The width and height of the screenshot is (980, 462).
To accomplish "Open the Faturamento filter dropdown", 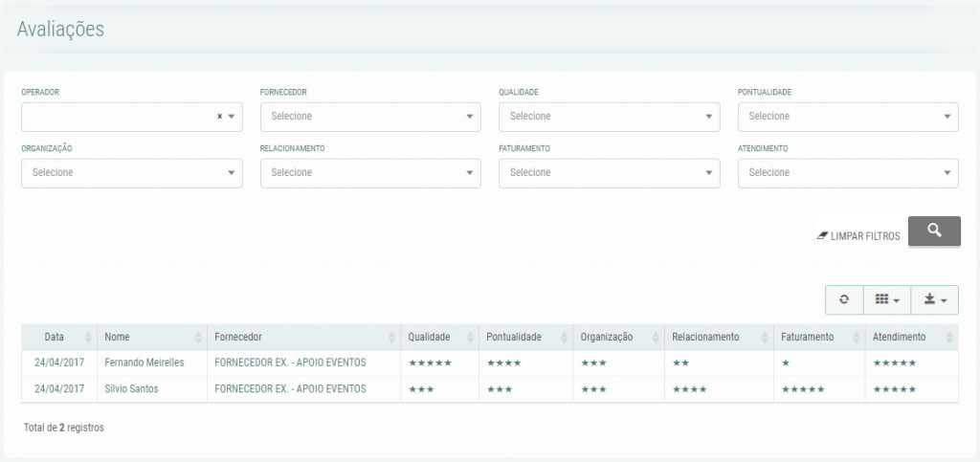I will [610, 173].
